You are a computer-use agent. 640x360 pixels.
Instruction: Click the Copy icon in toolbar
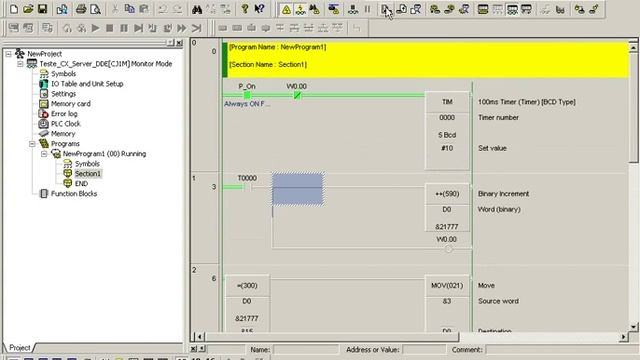click(129, 9)
